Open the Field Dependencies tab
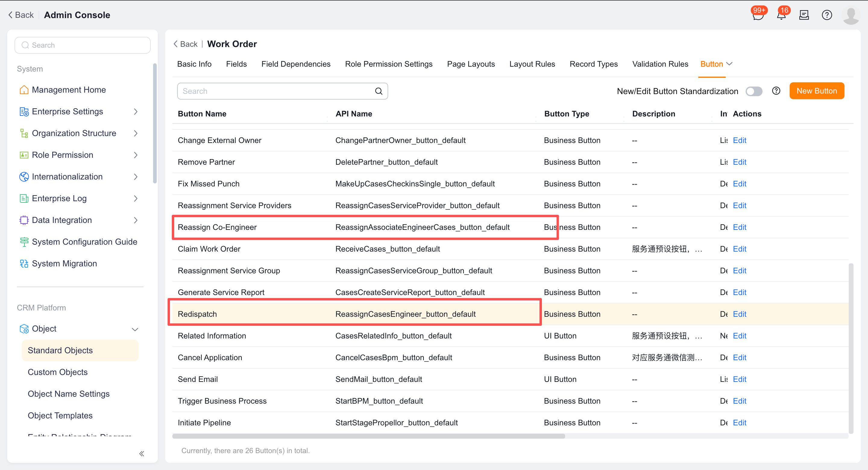Image resolution: width=868 pixels, height=470 pixels. click(x=296, y=64)
